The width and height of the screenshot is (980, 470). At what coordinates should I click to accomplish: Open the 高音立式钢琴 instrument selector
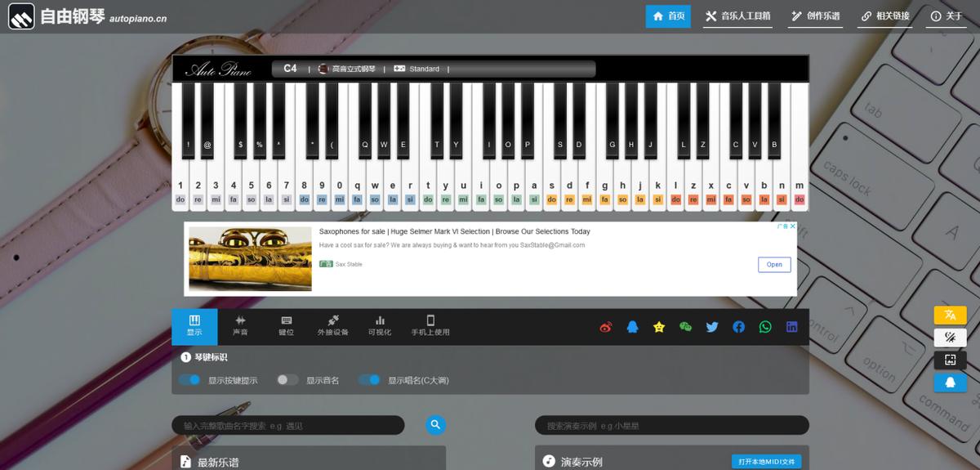click(x=347, y=69)
